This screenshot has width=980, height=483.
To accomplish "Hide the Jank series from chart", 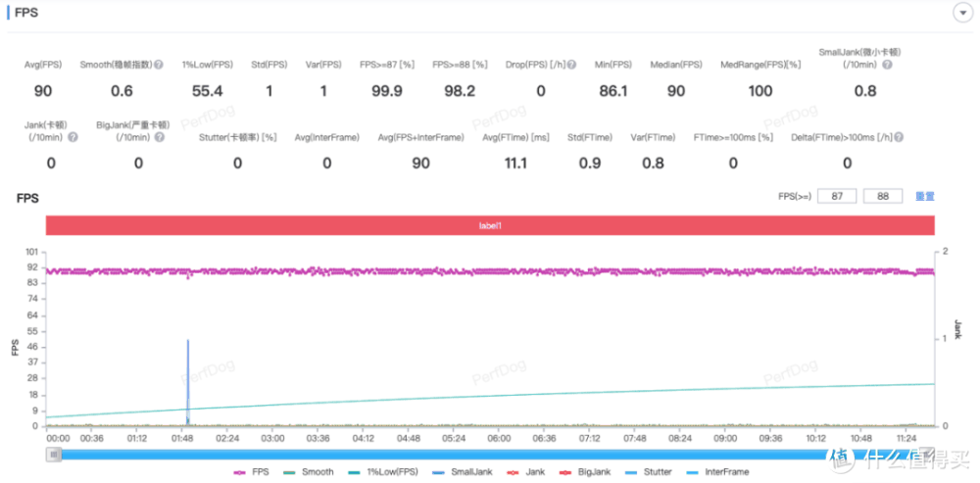I will tap(529, 472).
